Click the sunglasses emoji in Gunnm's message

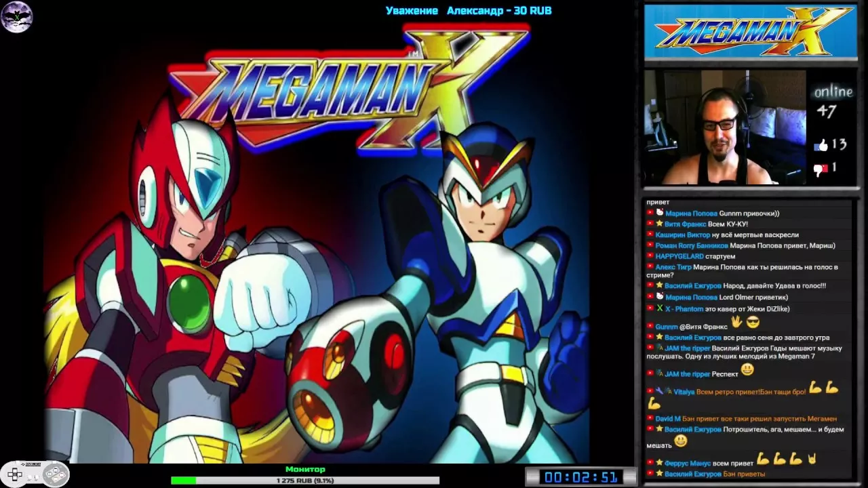(753, 323)
